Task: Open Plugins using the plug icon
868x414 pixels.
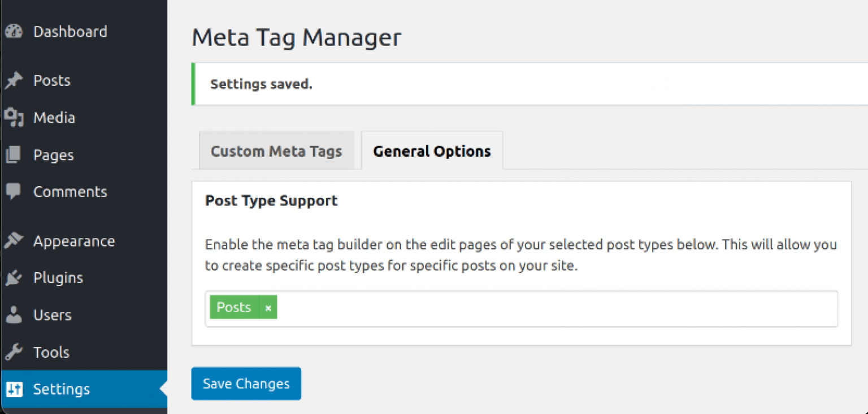Action: point(13,278)
